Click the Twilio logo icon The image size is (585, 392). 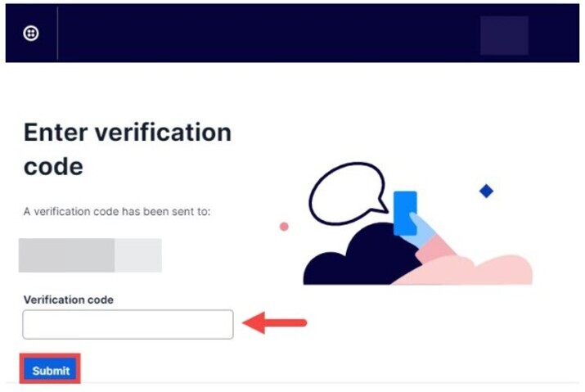tap(31, 34)
